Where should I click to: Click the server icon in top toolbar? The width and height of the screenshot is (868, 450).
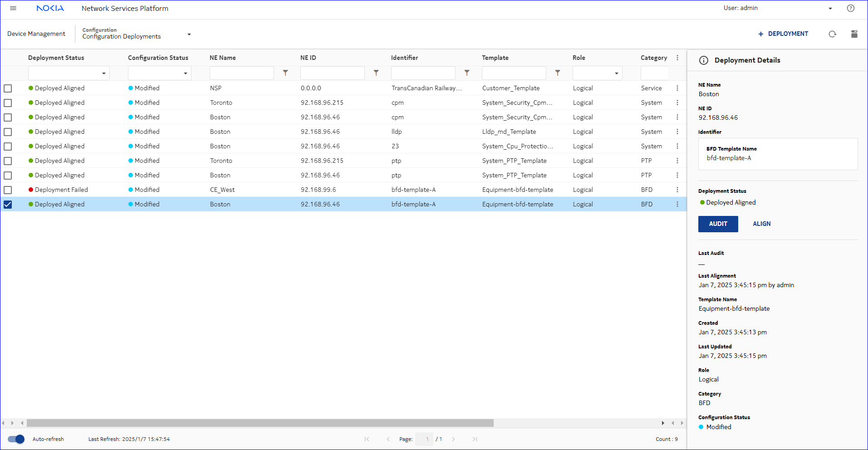[854, 34]
